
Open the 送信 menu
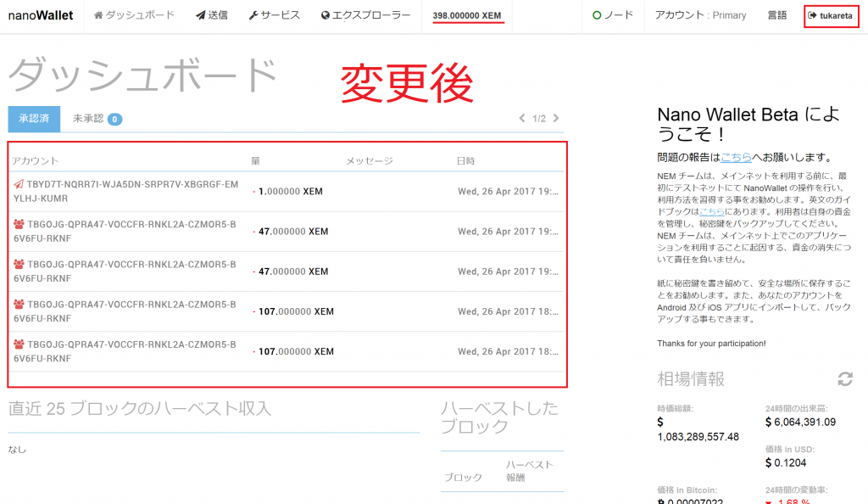click(211, 15)
